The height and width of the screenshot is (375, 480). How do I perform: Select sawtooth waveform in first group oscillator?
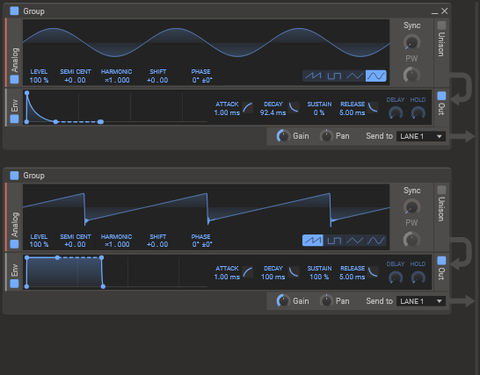pyautogui.click(x=313, y=76)
